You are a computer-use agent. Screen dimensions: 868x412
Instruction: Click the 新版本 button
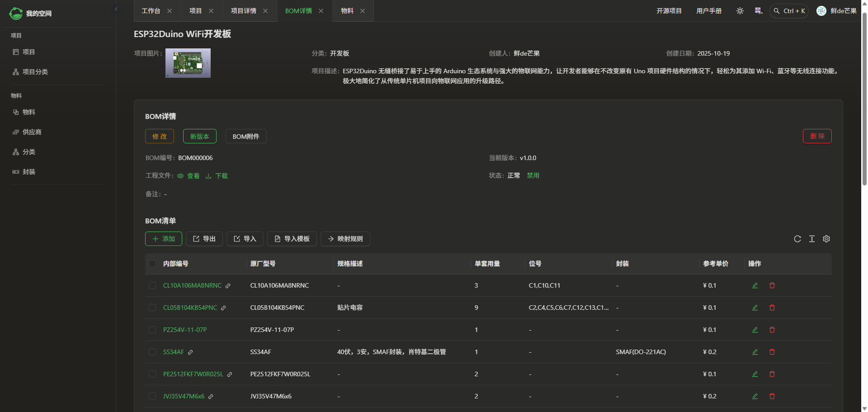[199, 136]
